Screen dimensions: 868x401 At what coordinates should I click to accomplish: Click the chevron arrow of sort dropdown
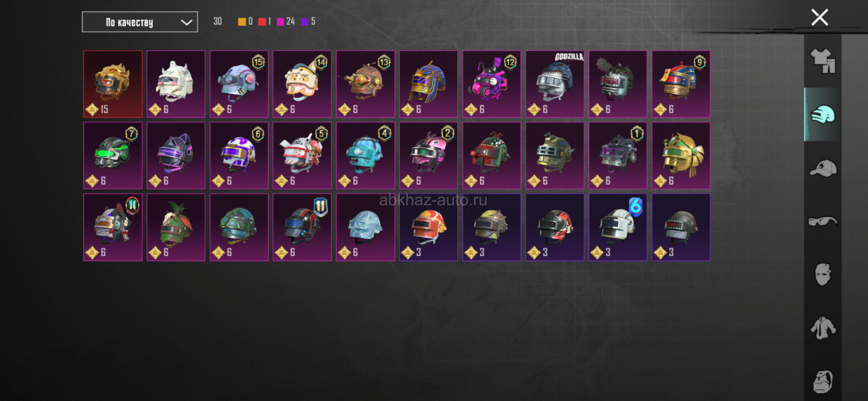[x=186, y=23]
